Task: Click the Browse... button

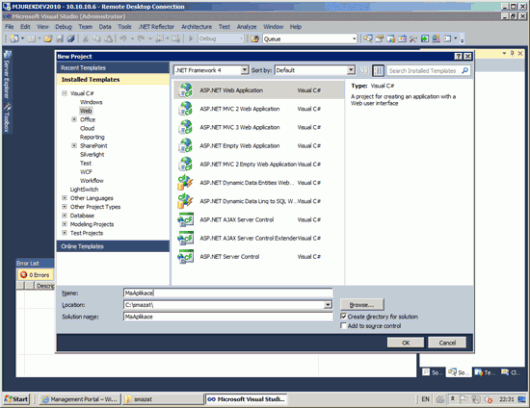Action: [362, 305]
